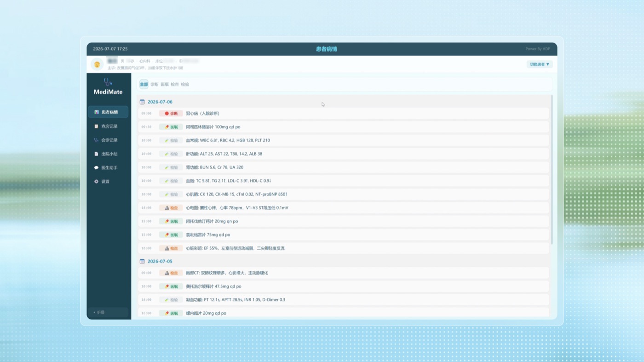Click the 螺内酯片 20mg order row
The width and height of the screenshot is (644, 362).
click(x=344, y=313)
